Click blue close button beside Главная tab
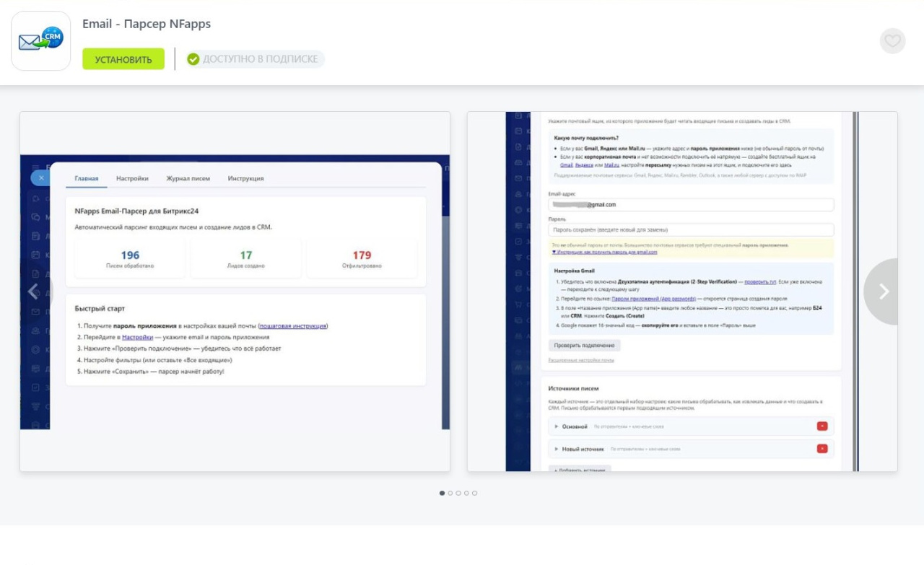The width and height of the screenshot is (924, 565). (x=41, y=178)
